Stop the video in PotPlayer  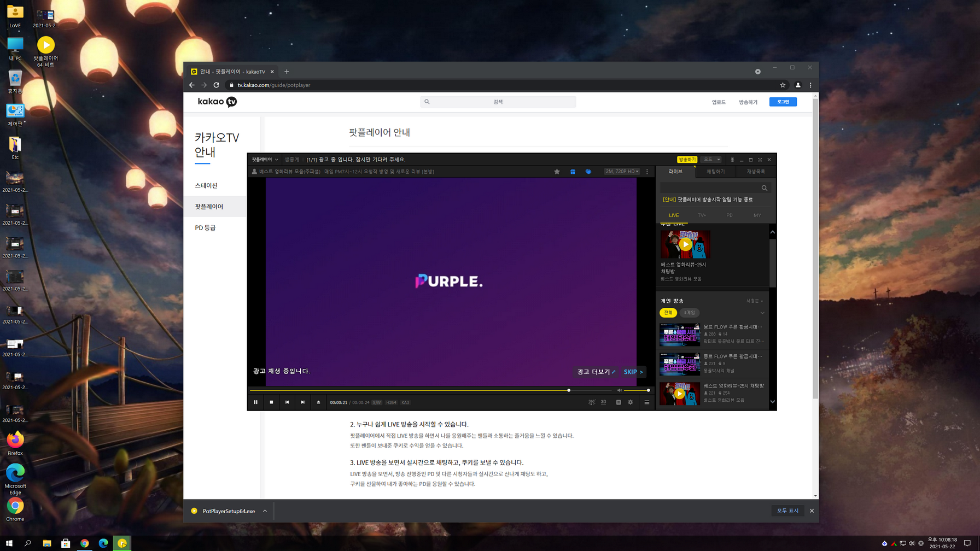tap(271, 402)
